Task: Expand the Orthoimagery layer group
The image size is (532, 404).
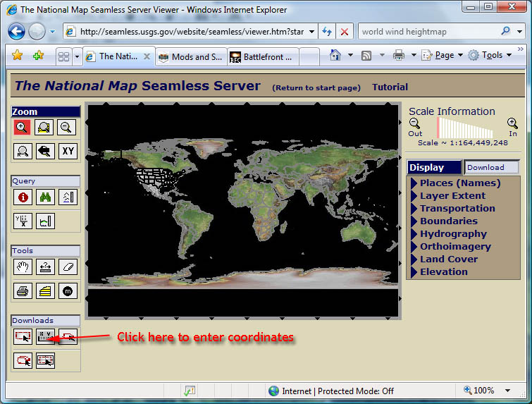Action: point(414,247)
